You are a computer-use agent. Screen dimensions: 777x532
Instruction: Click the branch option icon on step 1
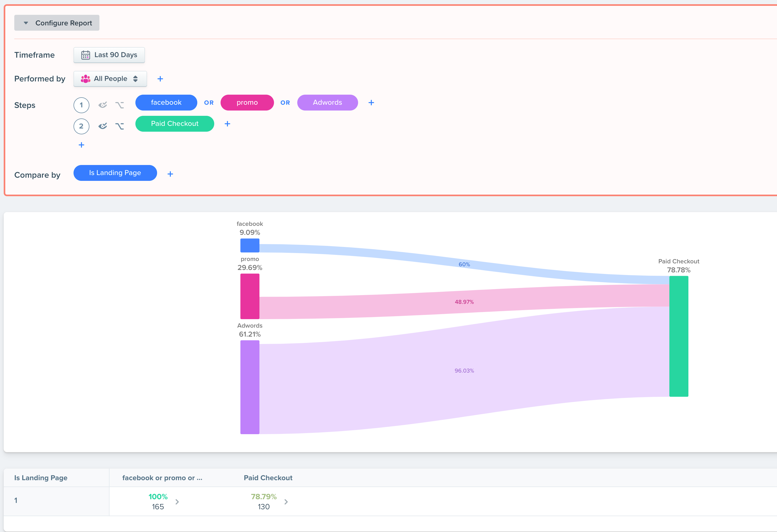click(119, 105)
